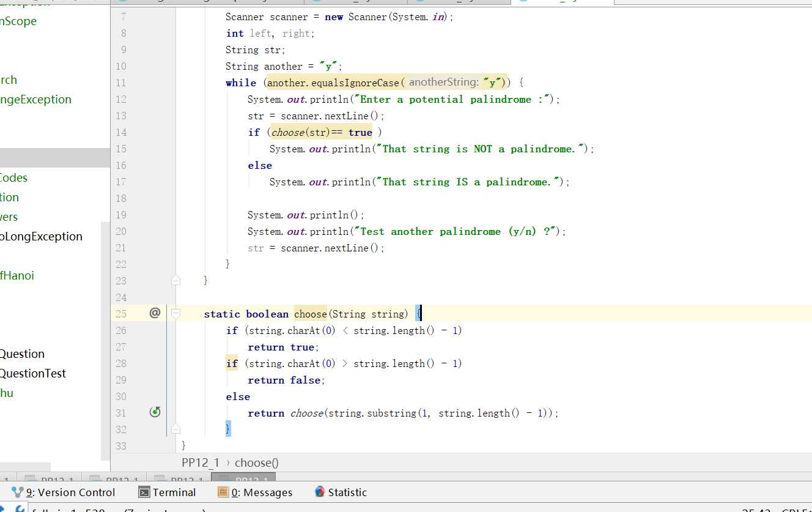Click the Terminal console icon

(144, 492)
